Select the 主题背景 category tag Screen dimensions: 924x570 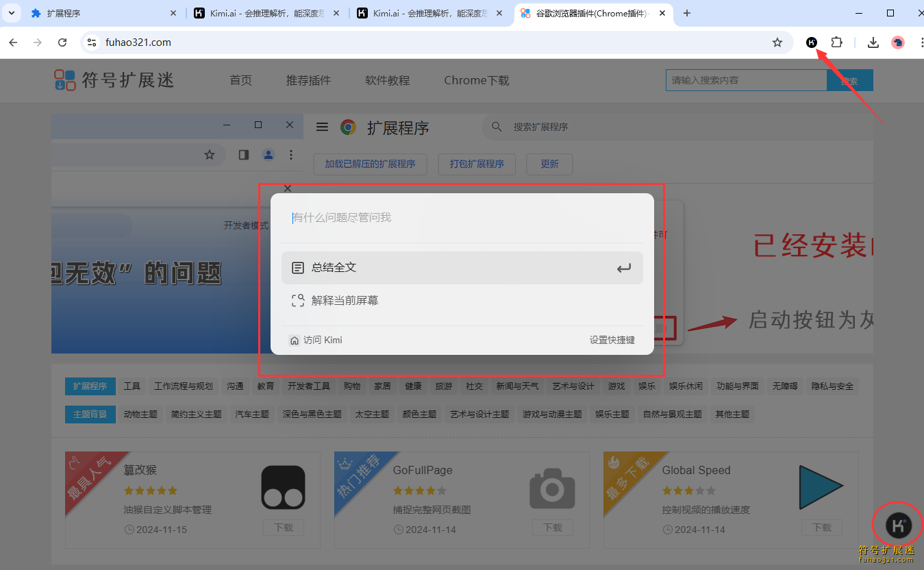90,414
